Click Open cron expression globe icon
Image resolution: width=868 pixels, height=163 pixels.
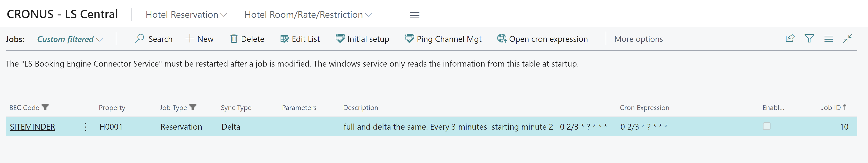coord(502,39)
